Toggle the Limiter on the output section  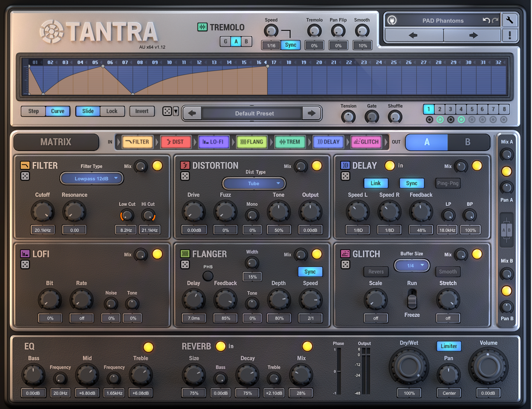pos(448,346)
